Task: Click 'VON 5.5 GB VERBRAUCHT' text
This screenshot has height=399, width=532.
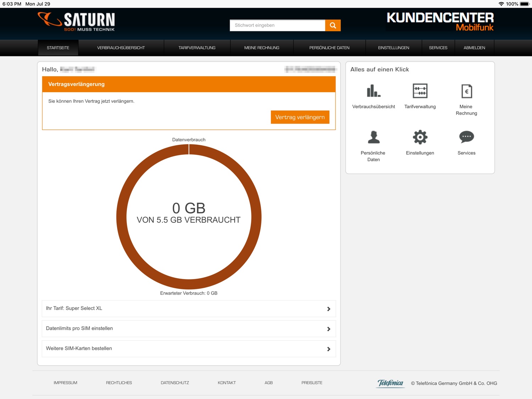Action: [x=189, y=220]
